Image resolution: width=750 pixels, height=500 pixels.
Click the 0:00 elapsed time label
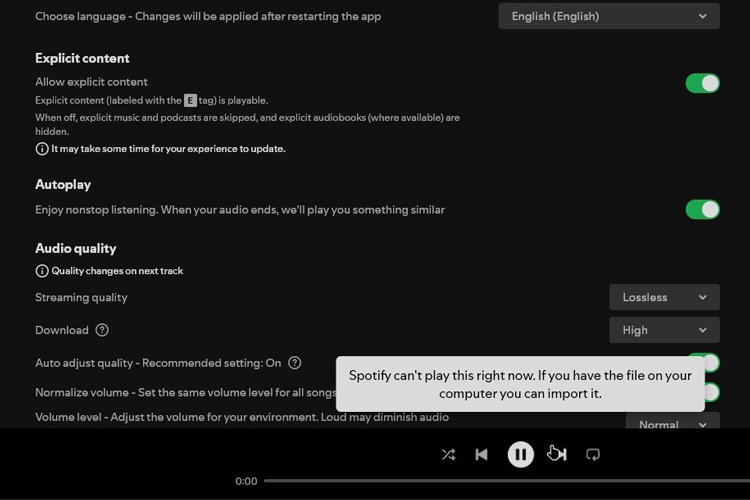click(x=246, y=481)
